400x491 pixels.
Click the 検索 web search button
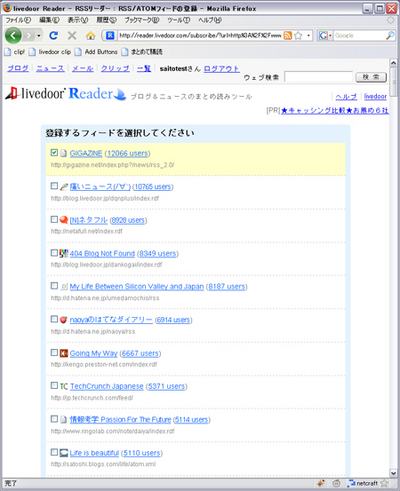(371, 77)
